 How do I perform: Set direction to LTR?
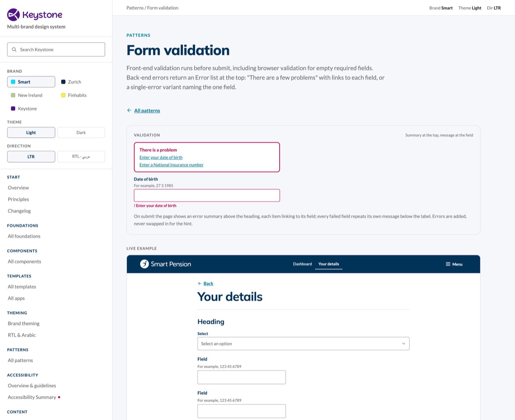31,156
